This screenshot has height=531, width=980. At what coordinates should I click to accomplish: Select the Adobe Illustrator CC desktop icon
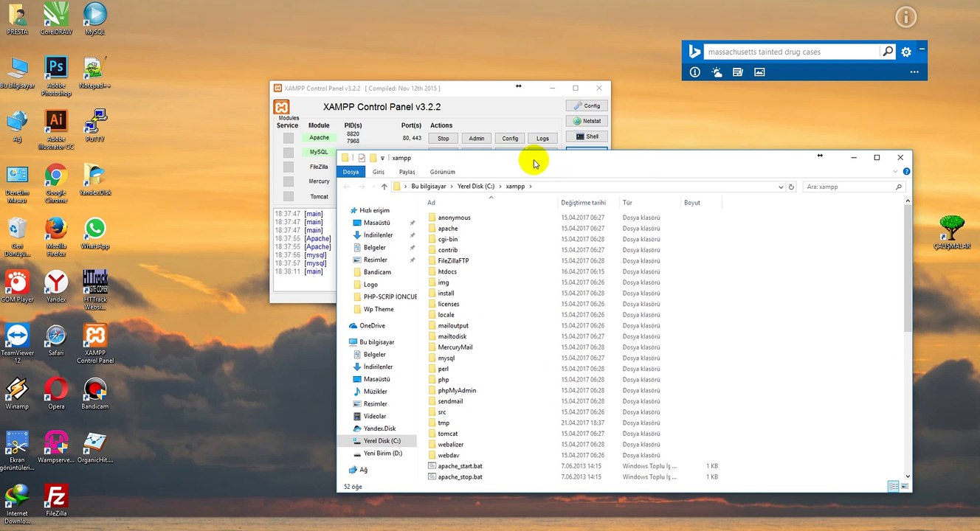click(56, 131)
